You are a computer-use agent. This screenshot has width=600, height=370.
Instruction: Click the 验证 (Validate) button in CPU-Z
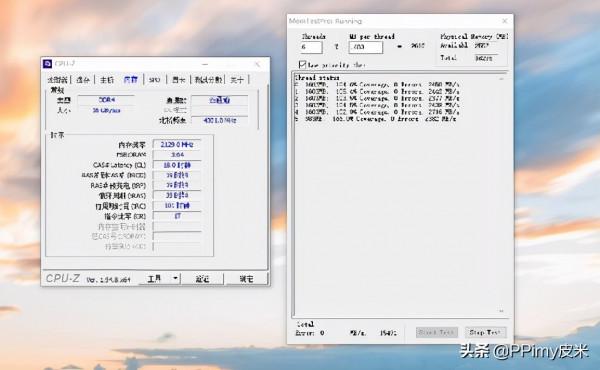[202, 279]
